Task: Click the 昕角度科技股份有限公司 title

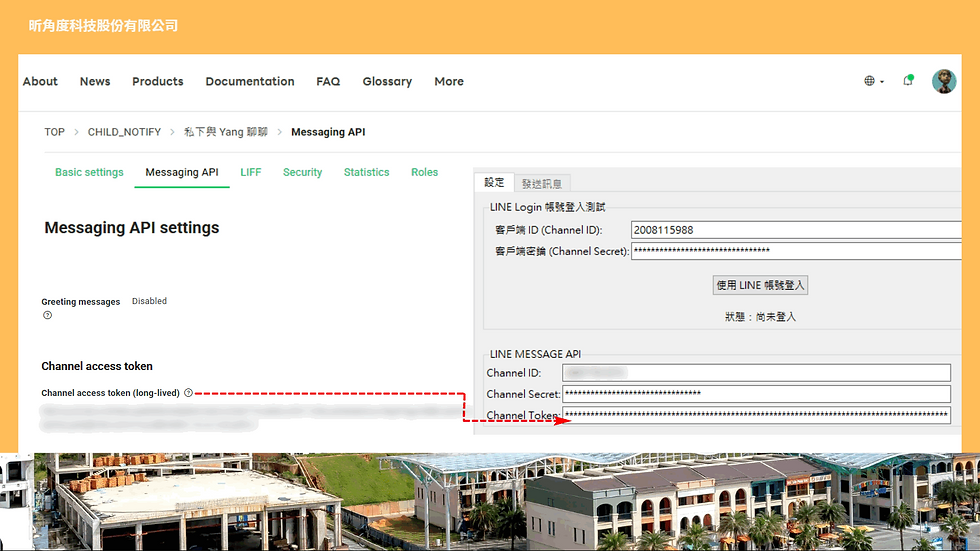Action: click(103, 26)
